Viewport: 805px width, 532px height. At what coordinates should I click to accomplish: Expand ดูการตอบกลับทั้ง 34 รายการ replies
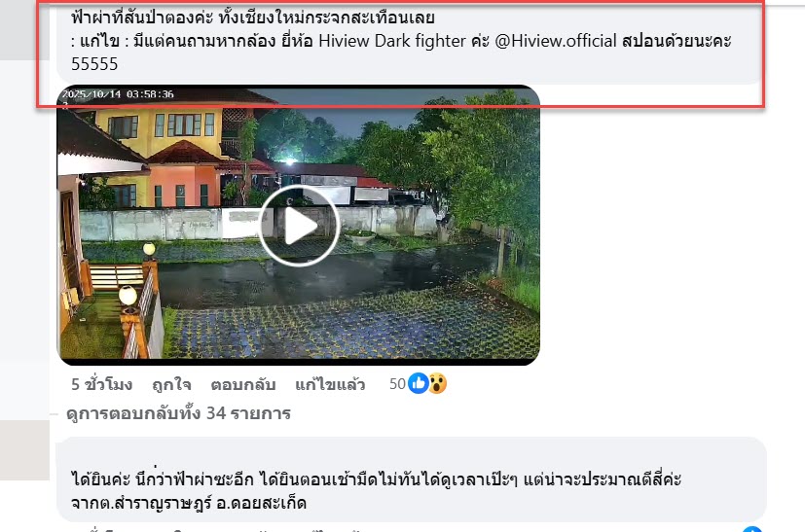[178, 413]
